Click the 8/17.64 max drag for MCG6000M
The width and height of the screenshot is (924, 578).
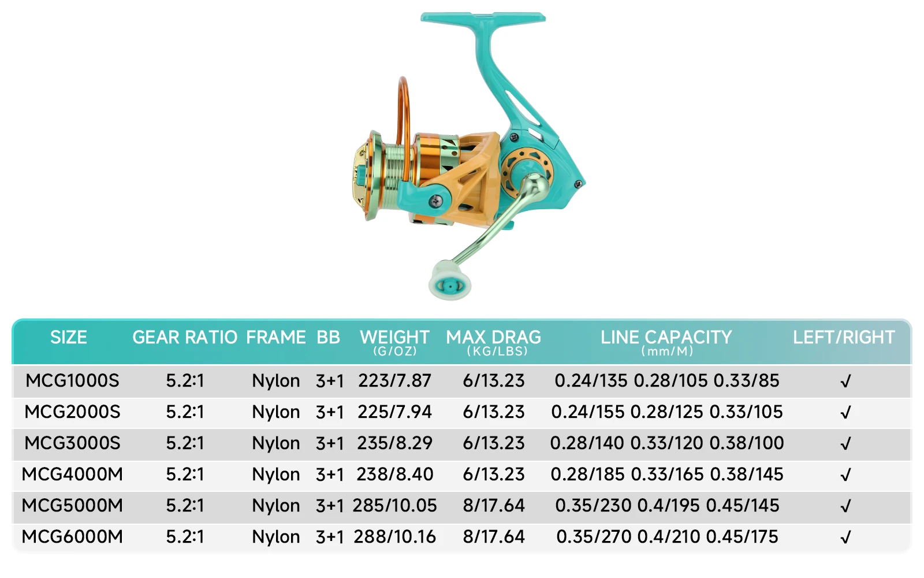494,537
